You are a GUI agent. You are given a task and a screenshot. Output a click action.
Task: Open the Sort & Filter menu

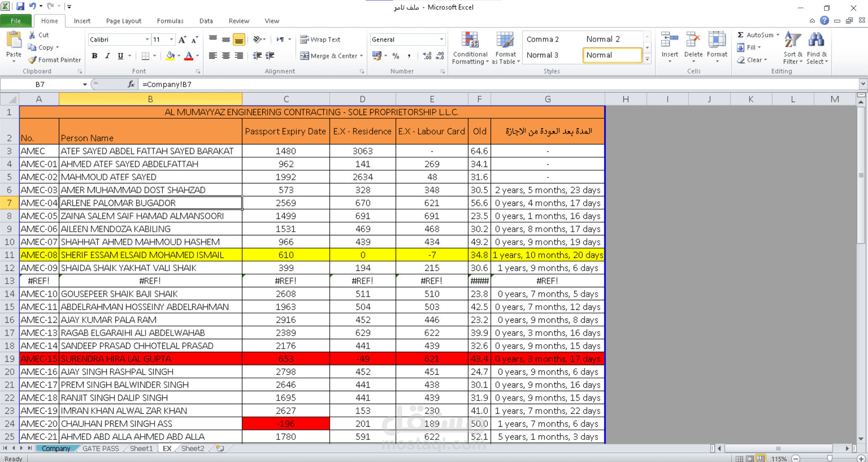coord(793,48)
